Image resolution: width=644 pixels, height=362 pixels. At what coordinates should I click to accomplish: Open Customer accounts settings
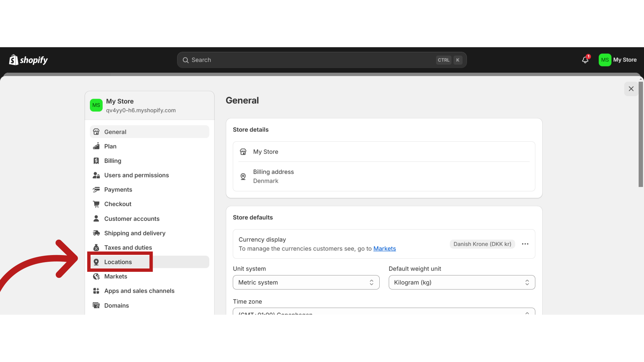pos(150,219)
